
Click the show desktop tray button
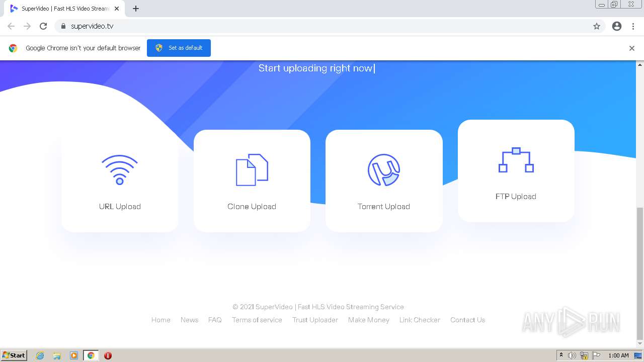click(638, 355)
